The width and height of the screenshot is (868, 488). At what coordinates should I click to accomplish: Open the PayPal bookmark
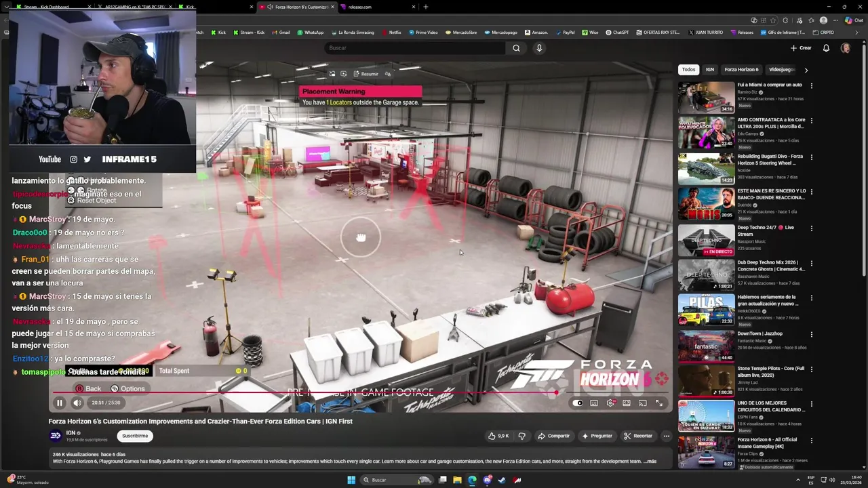[565, 33]
